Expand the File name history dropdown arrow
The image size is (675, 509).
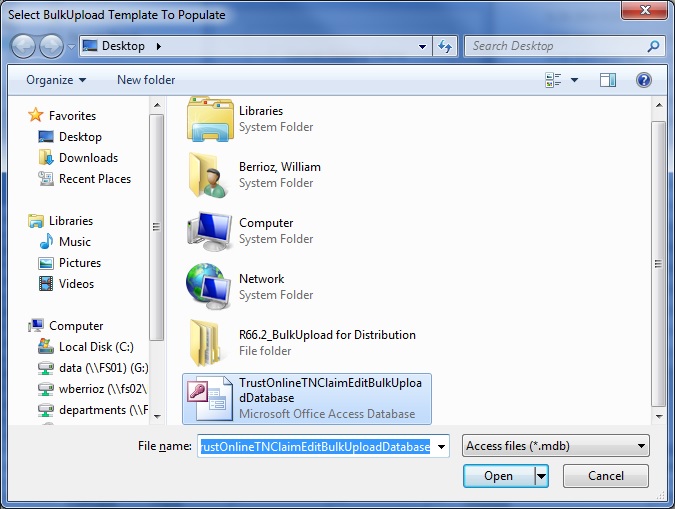pyautogui.click(x=441, y=446)
